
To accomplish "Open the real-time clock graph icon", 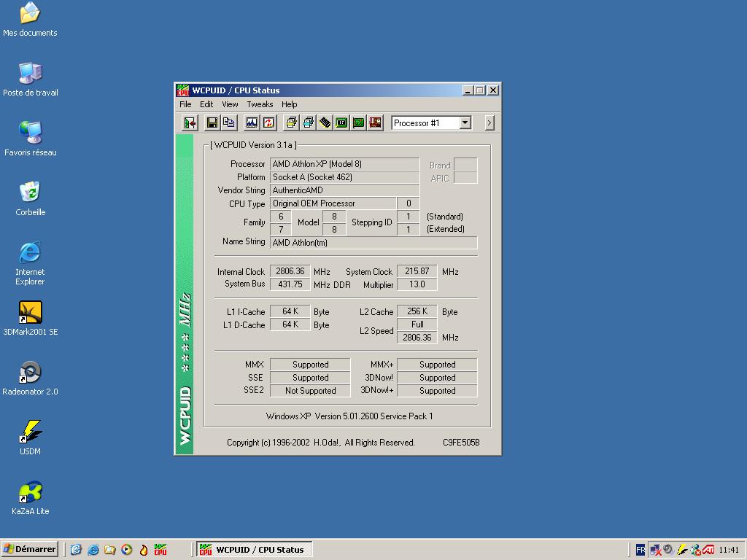I will pyautogui.click(x=252, y=122).
